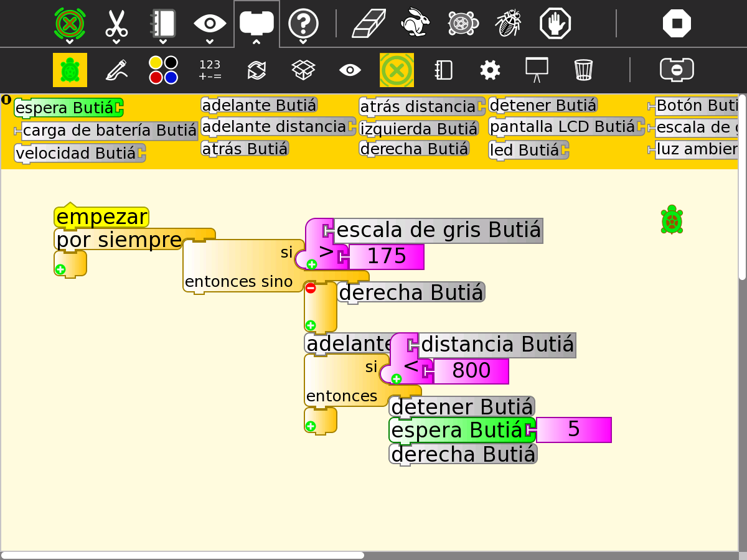Select 'carga de batería Butiá' palette block
This screenshot has width=747, height=560.
pos(105,131)
